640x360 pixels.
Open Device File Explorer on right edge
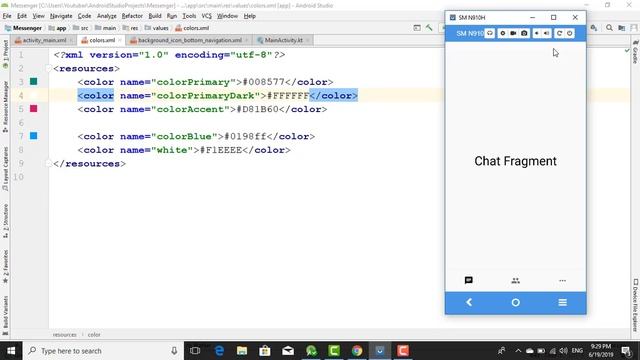click(x=635, y=305)
